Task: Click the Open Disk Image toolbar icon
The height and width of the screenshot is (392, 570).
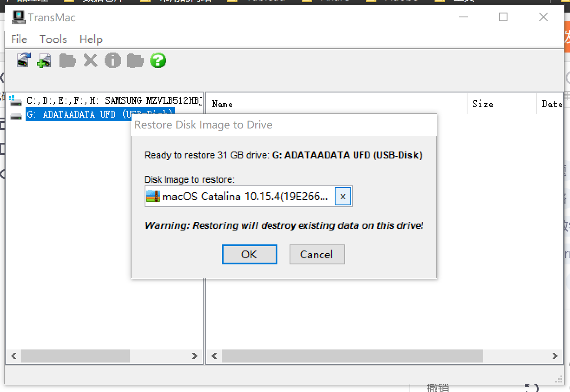Action: click(23, 60)
